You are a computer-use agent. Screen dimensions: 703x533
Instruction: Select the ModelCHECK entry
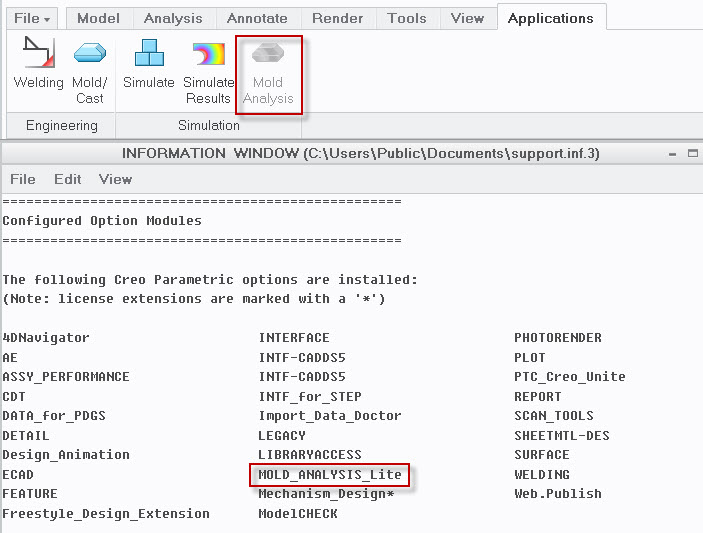(298, 513)
